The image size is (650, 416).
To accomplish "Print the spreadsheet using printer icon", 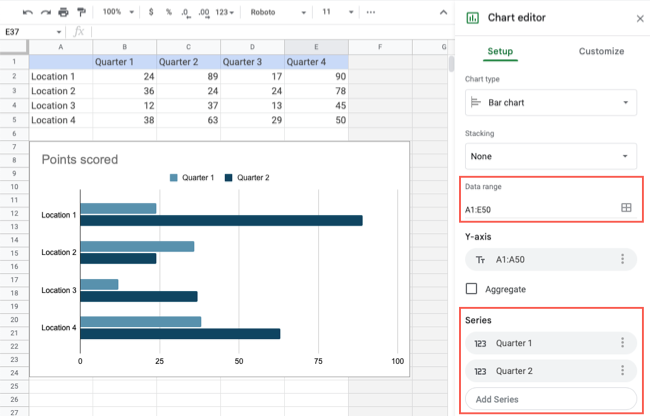I will [x=64, y=12].
